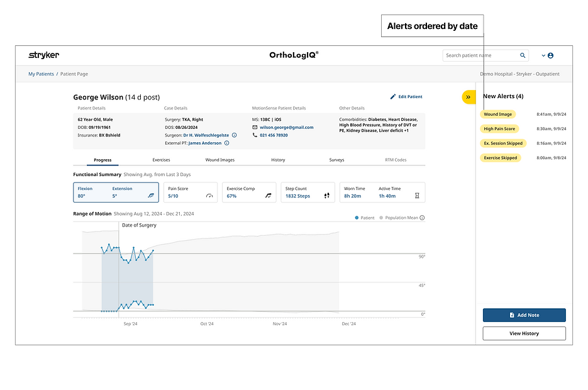
Task: Click the Add Note button
Action: coord(524,315)
